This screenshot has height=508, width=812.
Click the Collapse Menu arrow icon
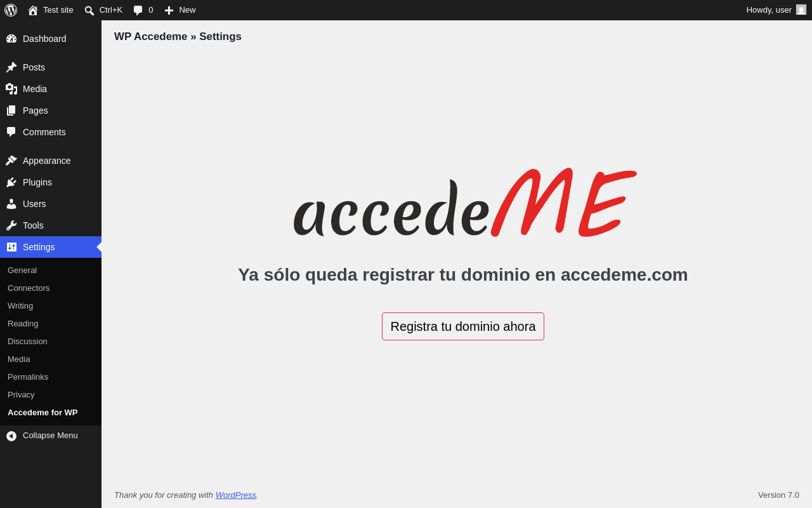tap(11, 436)
